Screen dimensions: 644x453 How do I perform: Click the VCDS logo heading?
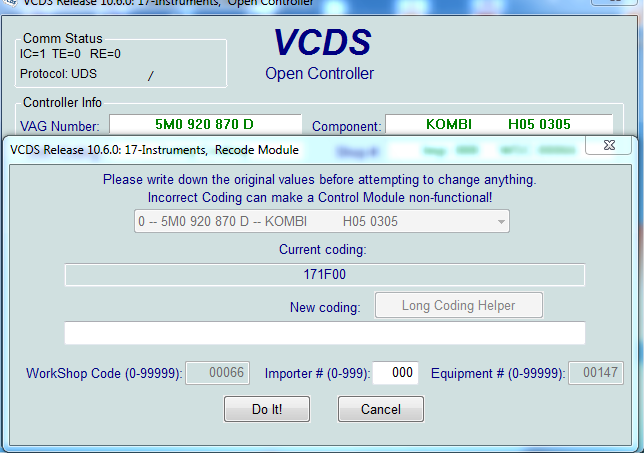[322, 42]
